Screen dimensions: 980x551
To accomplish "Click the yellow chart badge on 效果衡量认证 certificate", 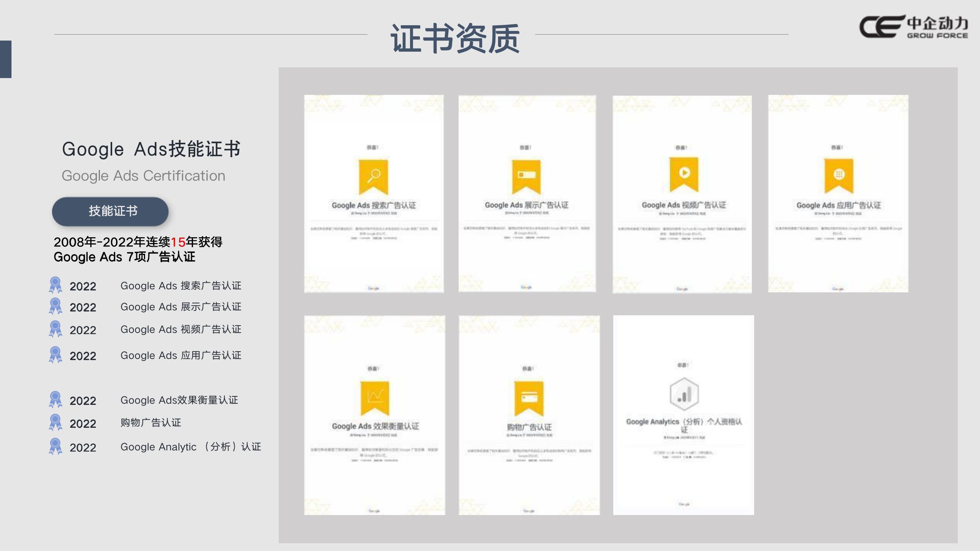I will pos(375,398).
